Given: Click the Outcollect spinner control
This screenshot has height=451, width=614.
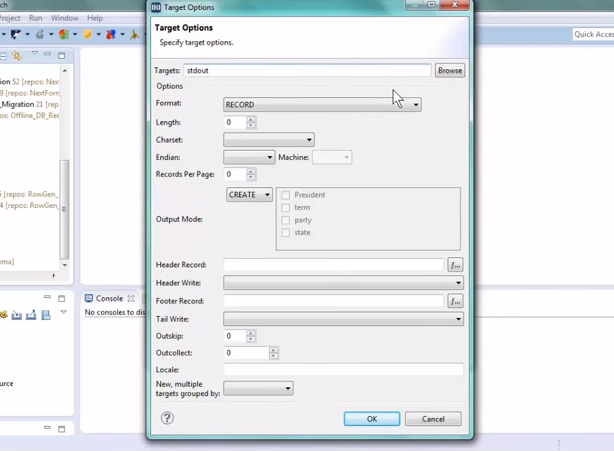Looking at the screenshot, I should pyautogui.click(x=251, y=353).
